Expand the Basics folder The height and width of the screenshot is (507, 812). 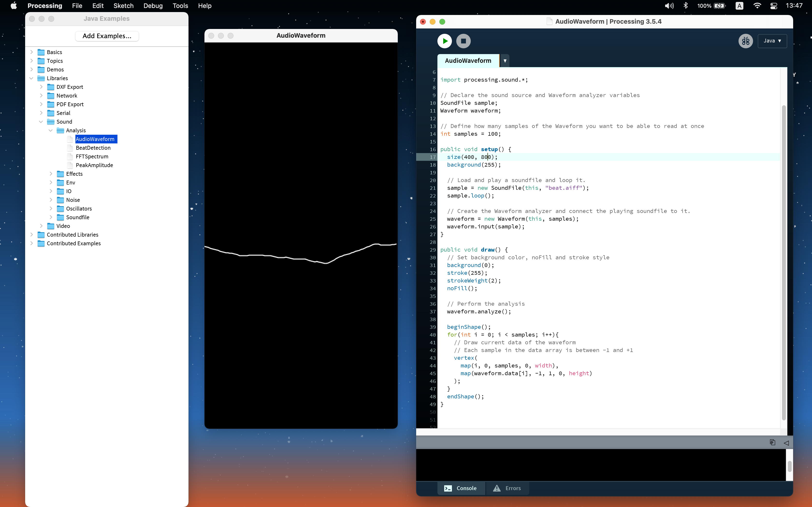point(32,52)
